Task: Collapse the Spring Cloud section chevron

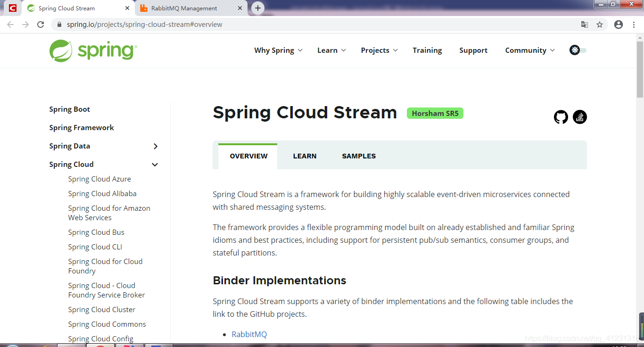Action: point(155,165)
